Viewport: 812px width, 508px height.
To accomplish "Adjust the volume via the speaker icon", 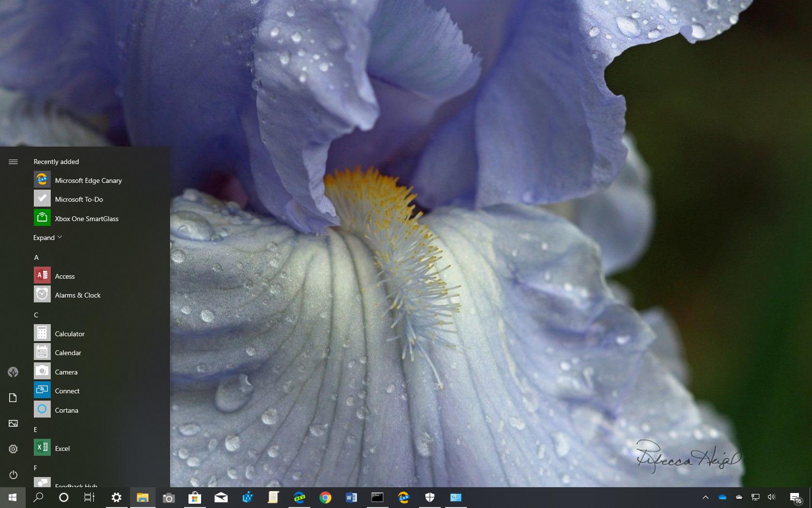I will [771, 497].
